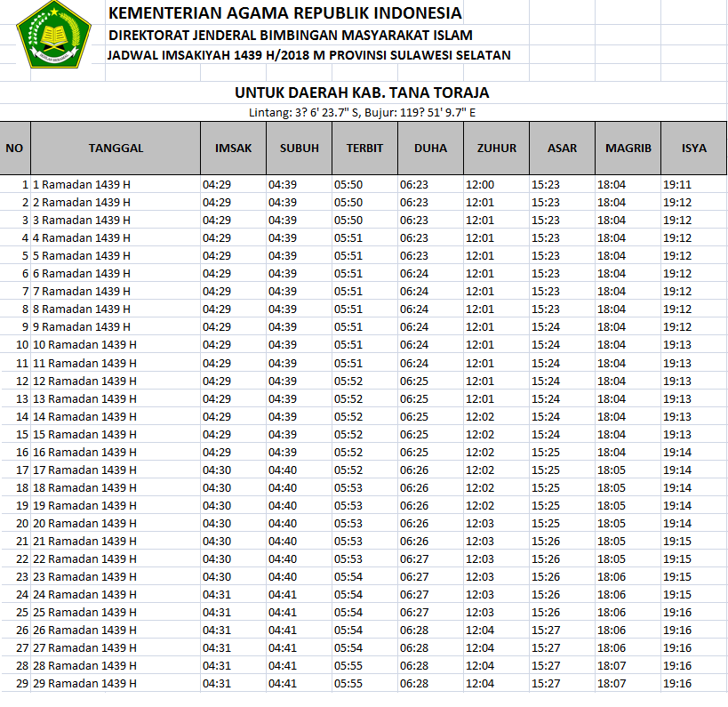
Task: Click the 5 Ramadan 1439 H date cell
Action: (x=116, y=256)
